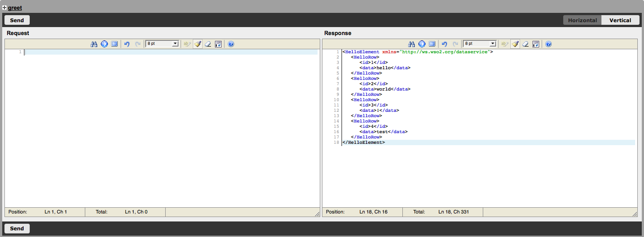Viewport: 644px width, 237px height.
Task: Redo edit in Response editor
Action: click(455, 44)
